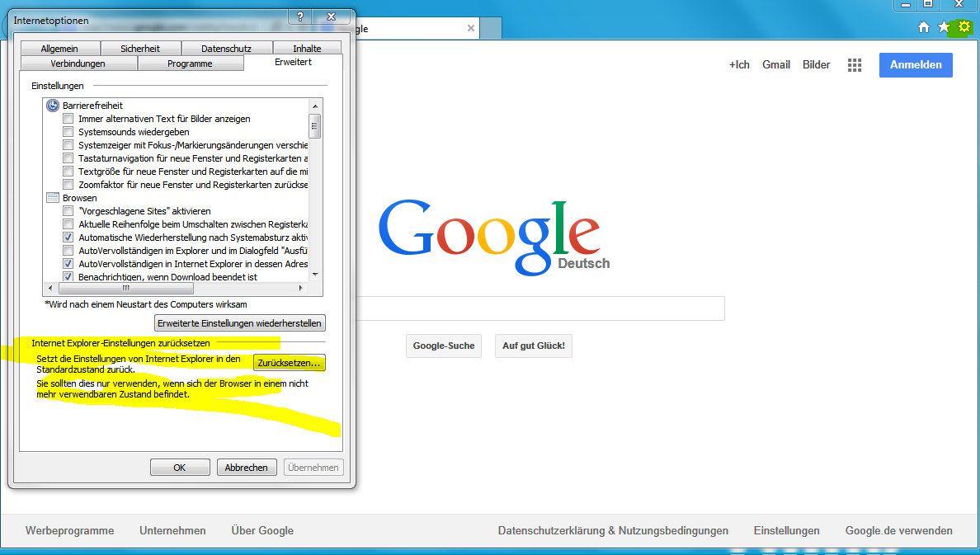Close the browser tab with X
Viewport: 980px width, 555px height.
[x=471, y=28]
